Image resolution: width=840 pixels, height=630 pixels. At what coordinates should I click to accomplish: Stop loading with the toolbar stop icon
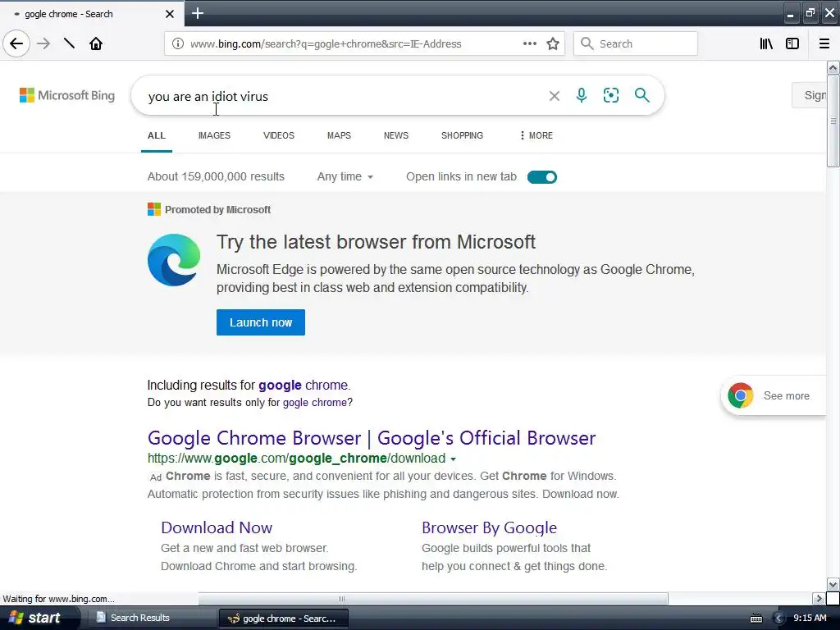point(69,43)
